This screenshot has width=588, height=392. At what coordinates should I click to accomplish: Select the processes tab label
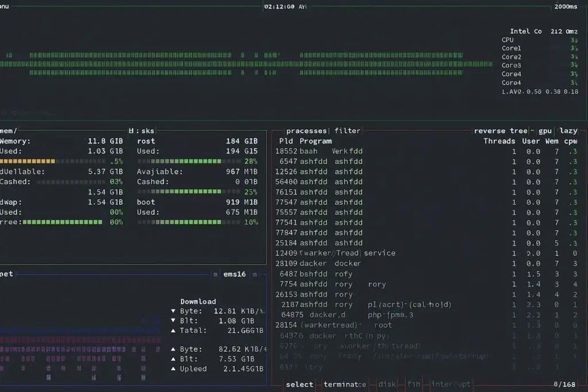306,131
